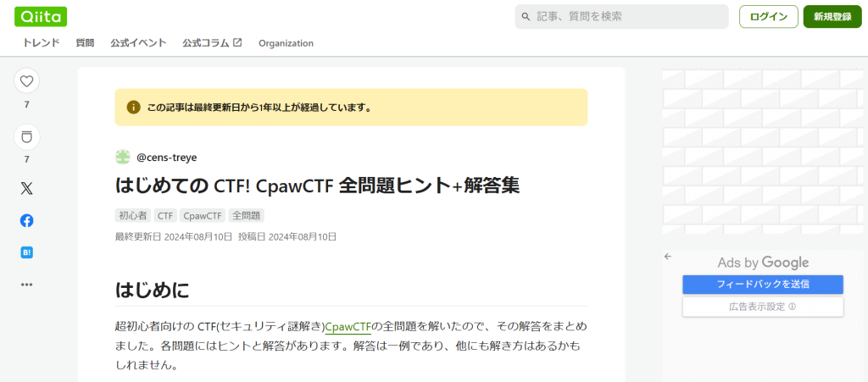Stock the article with the stock icon
This screenshot has width=868, height=382.
(27, 136)
